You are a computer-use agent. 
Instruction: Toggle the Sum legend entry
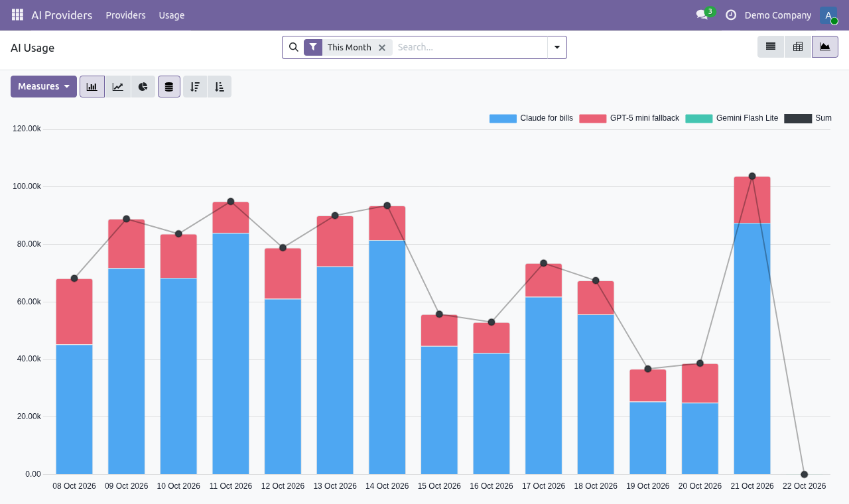(x=808, y=119)
